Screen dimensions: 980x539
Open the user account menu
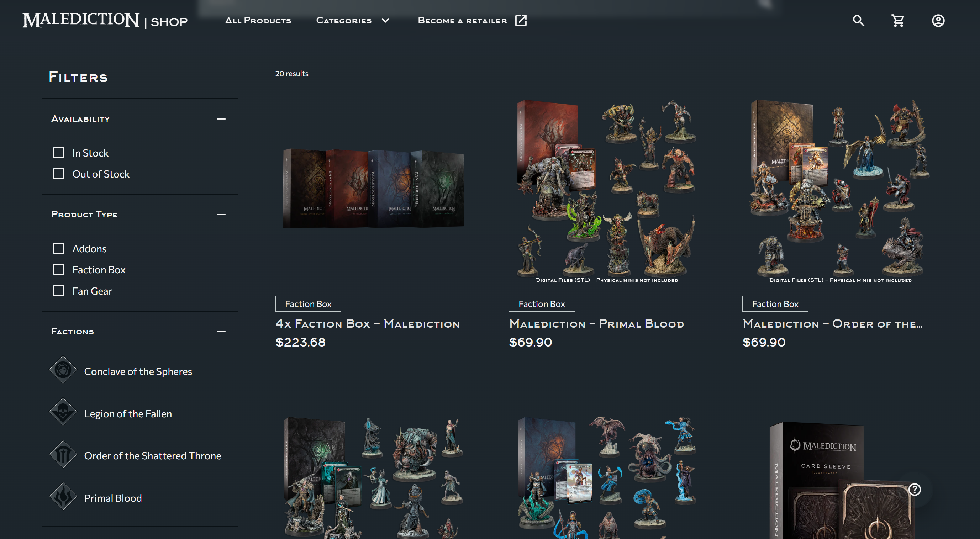[938, 21]
